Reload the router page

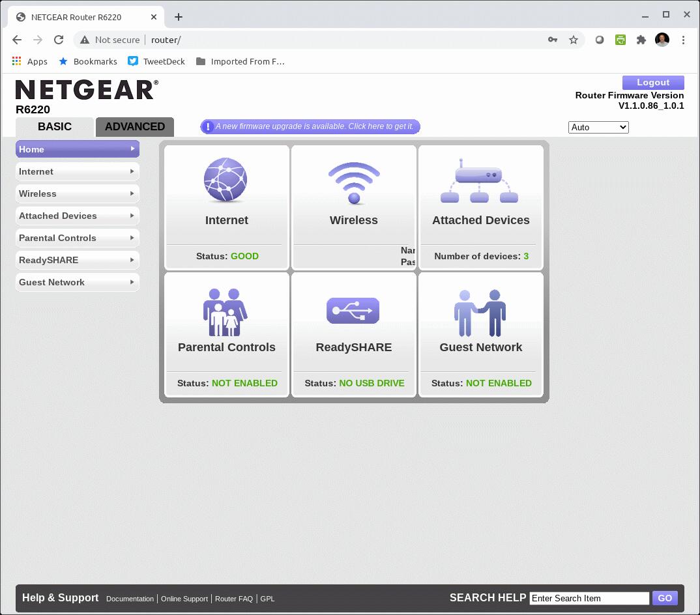(59, 40)
